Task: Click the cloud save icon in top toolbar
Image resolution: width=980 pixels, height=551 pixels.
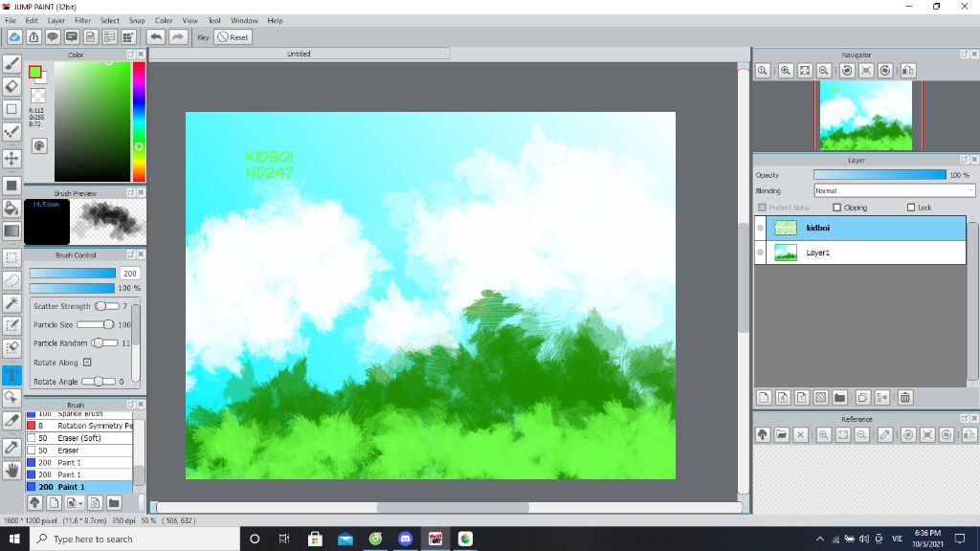Action: click(x=14, y=37)
